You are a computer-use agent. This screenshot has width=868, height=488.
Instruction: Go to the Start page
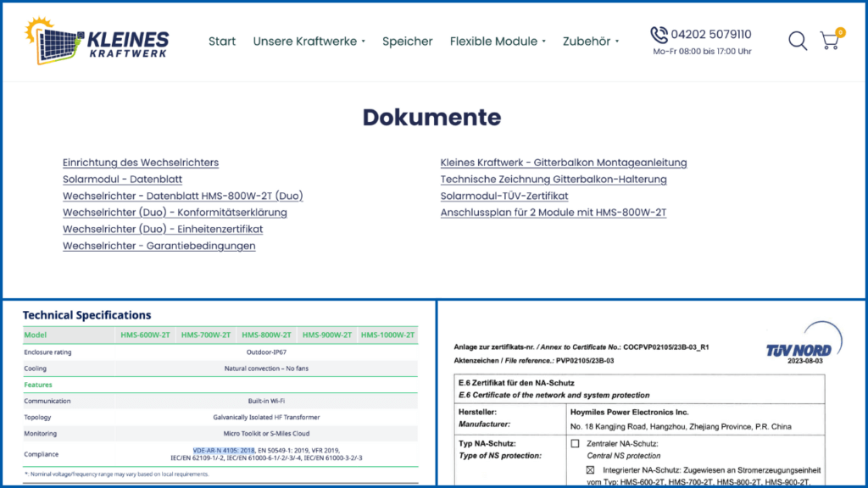coord(222,41)
